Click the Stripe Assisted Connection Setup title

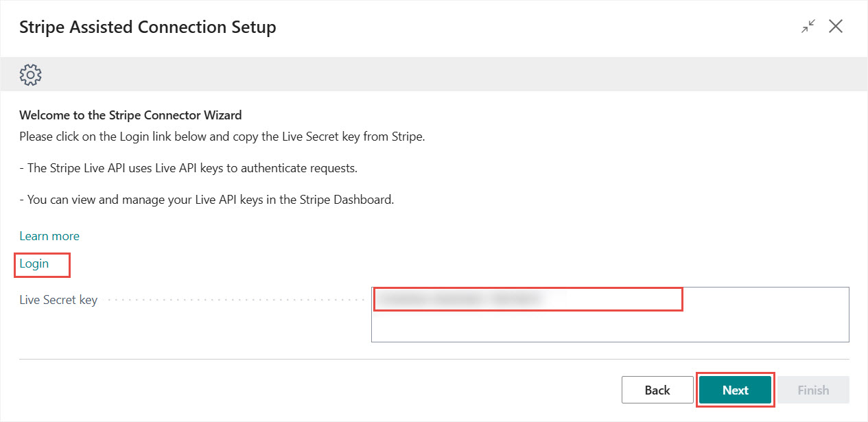pyautogui.click(x=148, y=27)
